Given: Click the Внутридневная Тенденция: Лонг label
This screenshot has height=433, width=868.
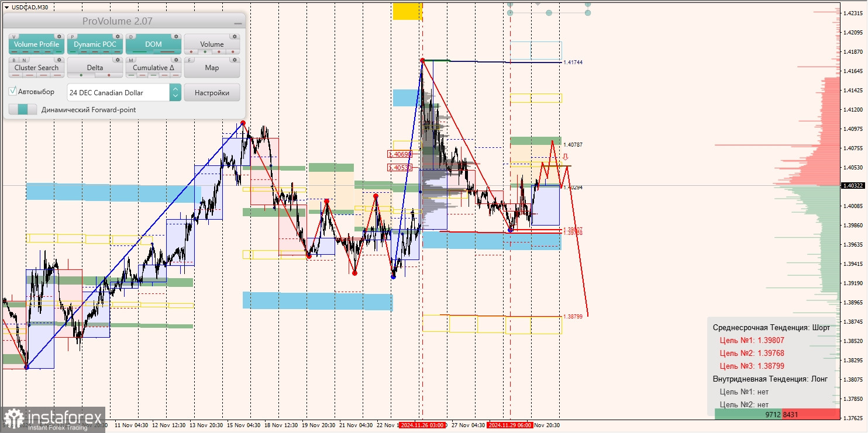Looking at the screenshot, I should [770, 379].
